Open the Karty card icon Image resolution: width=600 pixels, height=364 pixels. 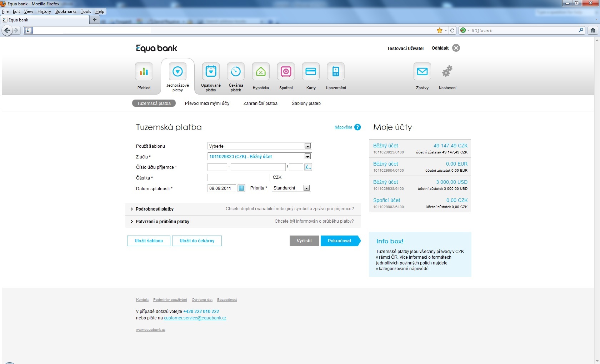311,72
